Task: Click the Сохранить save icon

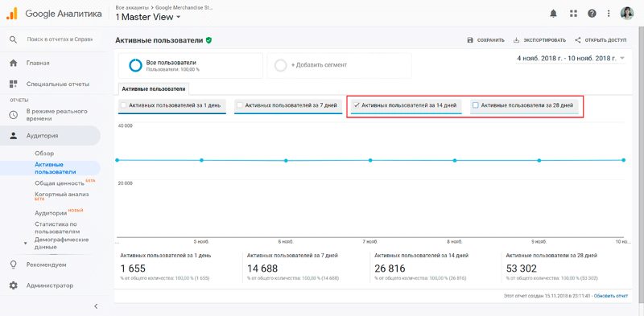Action: (x=470, y=40)
